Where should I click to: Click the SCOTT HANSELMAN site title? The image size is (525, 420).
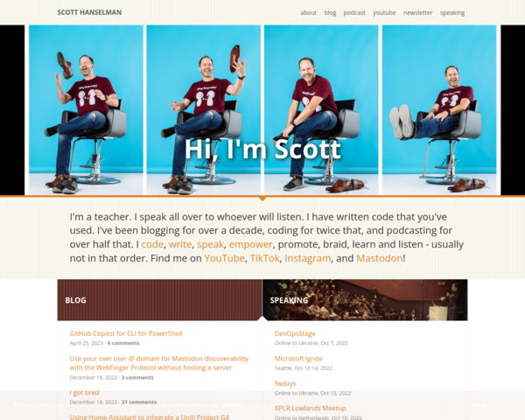(x=89, y=12)
